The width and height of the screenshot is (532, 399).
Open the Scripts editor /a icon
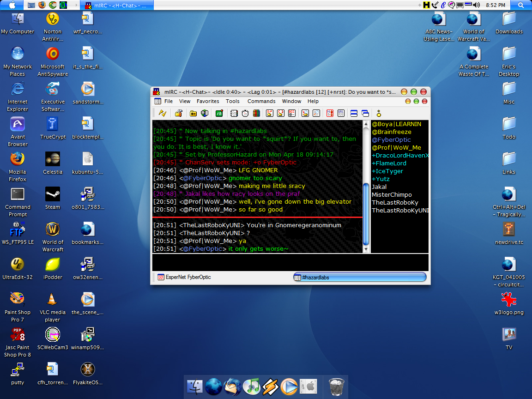coord(219,113)
